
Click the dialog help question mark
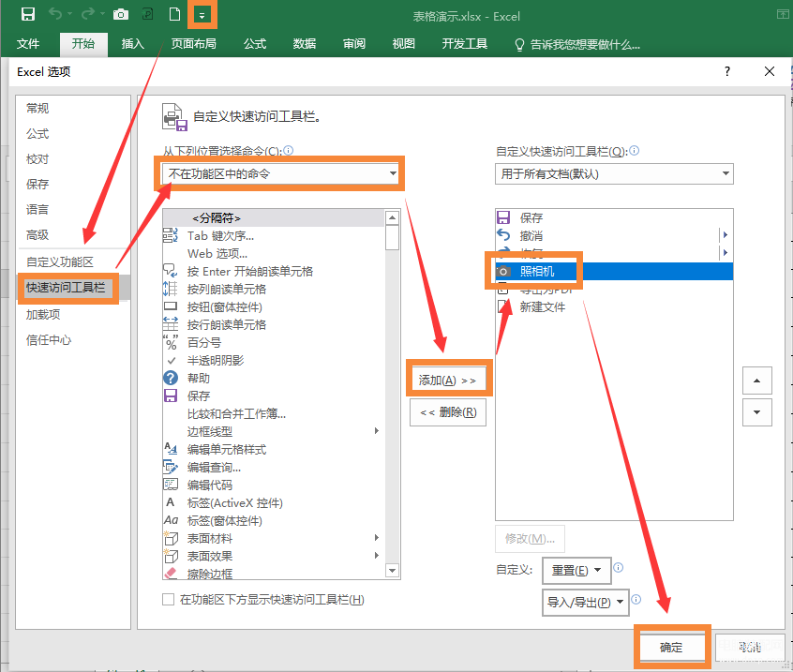point(727,71)
